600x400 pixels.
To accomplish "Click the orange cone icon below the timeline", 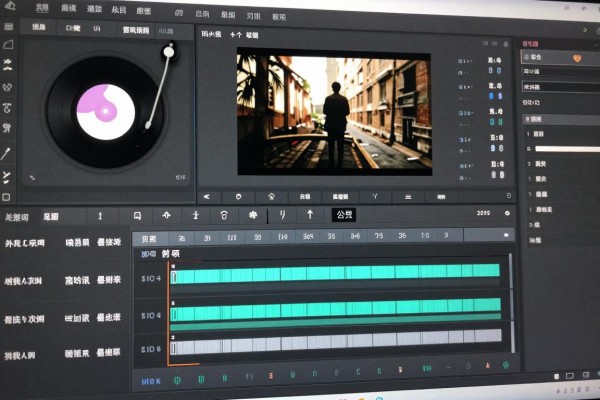I will 488,365.
